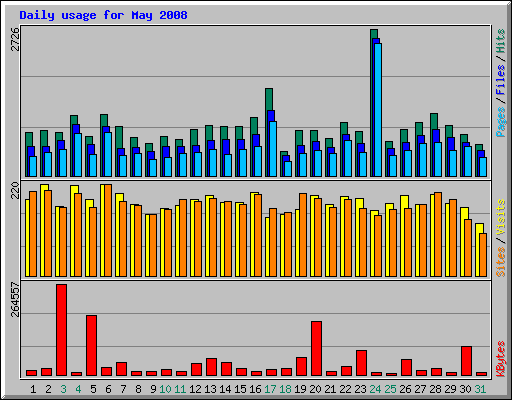Select the red KBytes bar for day 5
Screen dimensions: 512x400
pyautogui.click(x=91, y=345)
